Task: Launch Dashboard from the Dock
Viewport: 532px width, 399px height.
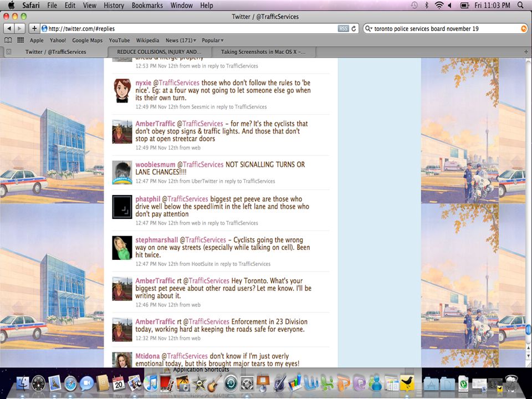Action: click(x=38, y=383)
